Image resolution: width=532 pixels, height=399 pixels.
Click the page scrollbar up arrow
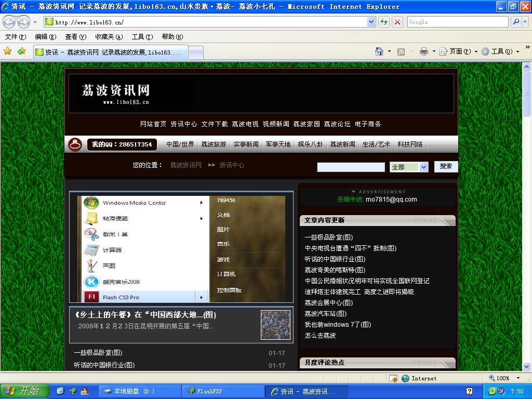click(x=526, y=66)
